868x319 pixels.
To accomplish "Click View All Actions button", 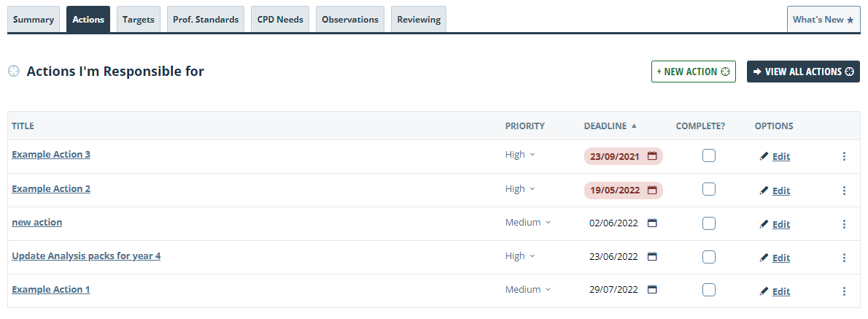I will click(803, 72).
